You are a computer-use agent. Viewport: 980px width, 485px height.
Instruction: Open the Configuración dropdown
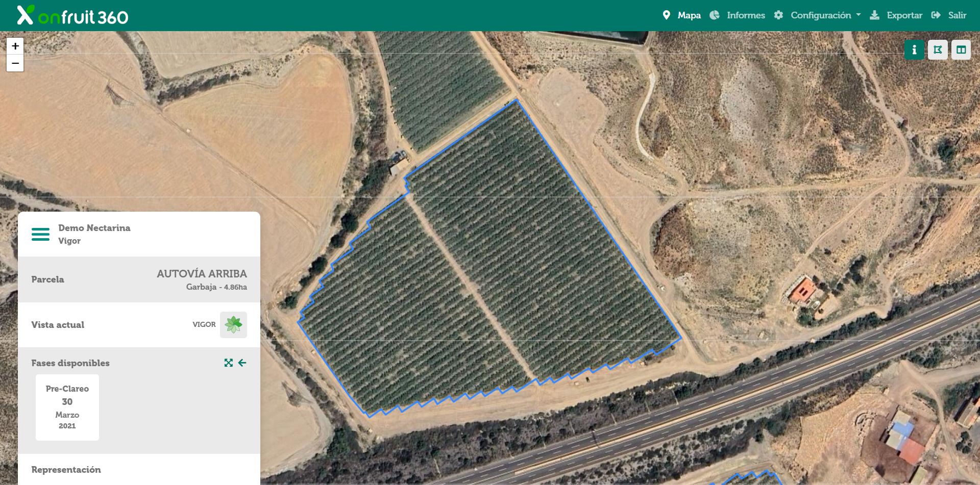822,15
